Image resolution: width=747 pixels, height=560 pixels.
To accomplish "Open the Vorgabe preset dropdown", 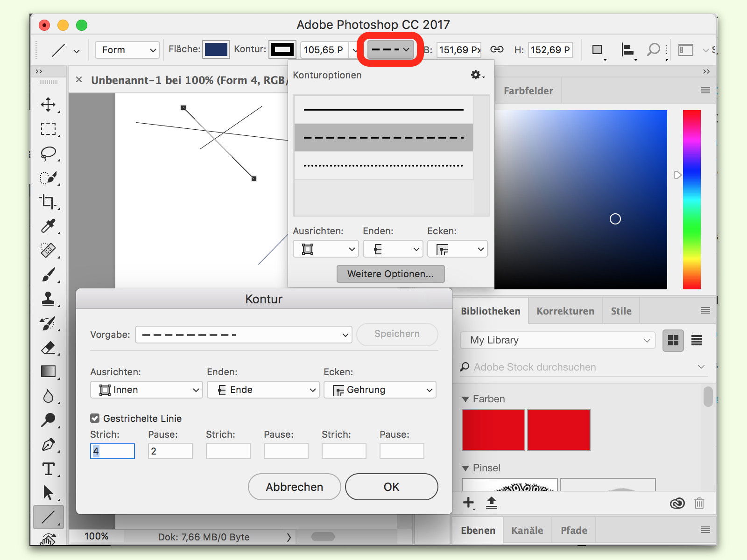I will [244, 335].
